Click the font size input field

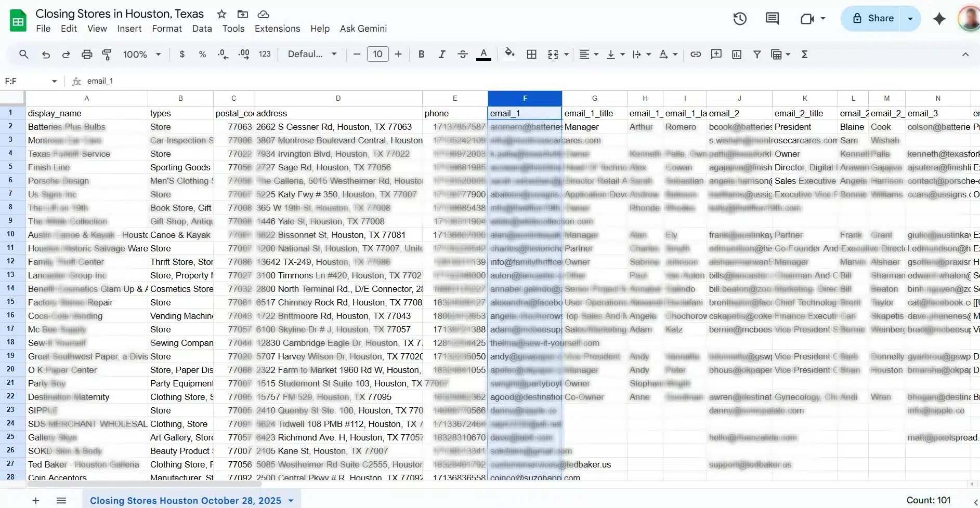tap(377, 55)
